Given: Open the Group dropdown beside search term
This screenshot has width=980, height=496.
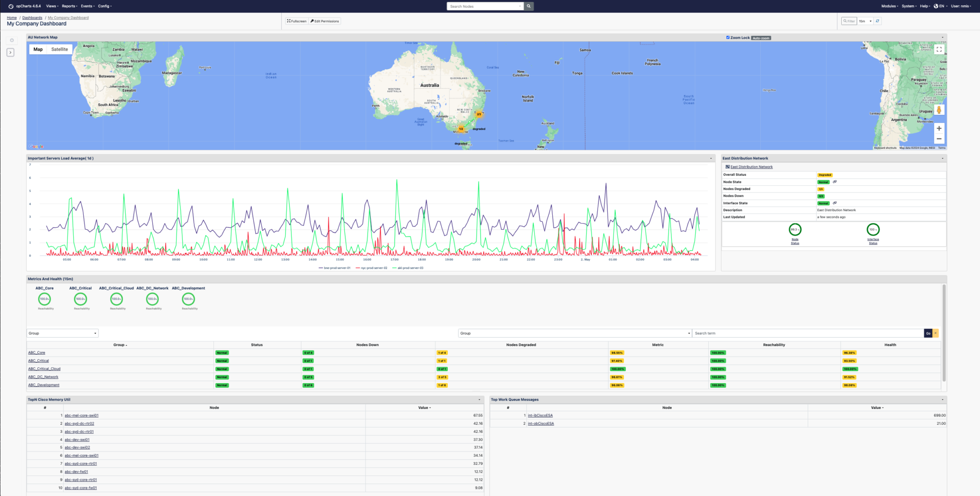Looking at the screenshot, I should 575,333.
